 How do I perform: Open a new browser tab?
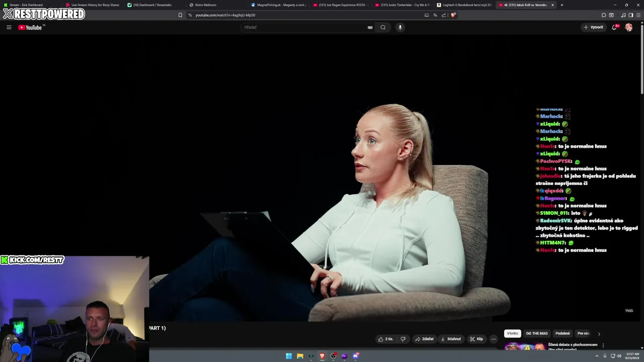pos(562,5)
